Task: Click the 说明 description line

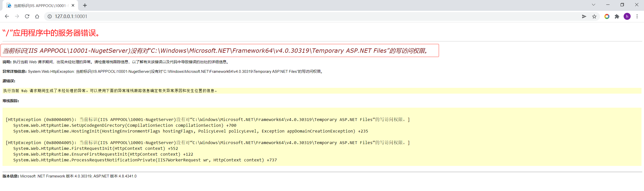Action: tap(116, 62)
